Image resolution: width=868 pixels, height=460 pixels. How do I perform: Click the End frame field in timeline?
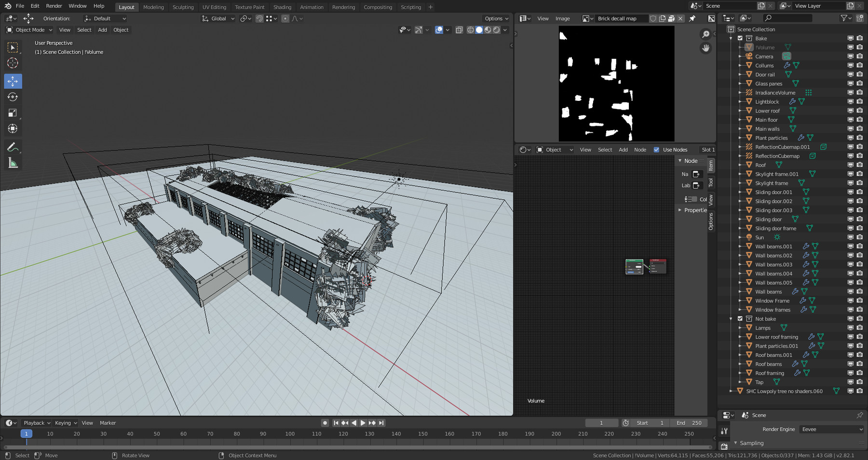tap(689, 423)
